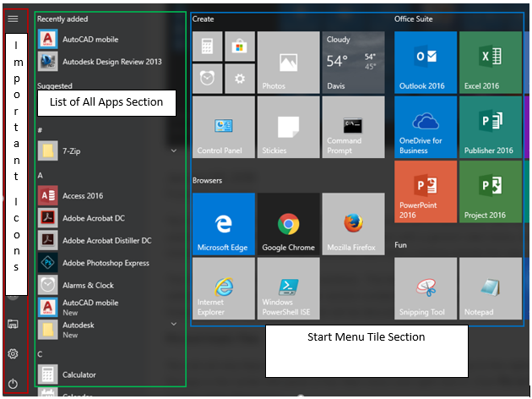Open the Photos tile

289,63
